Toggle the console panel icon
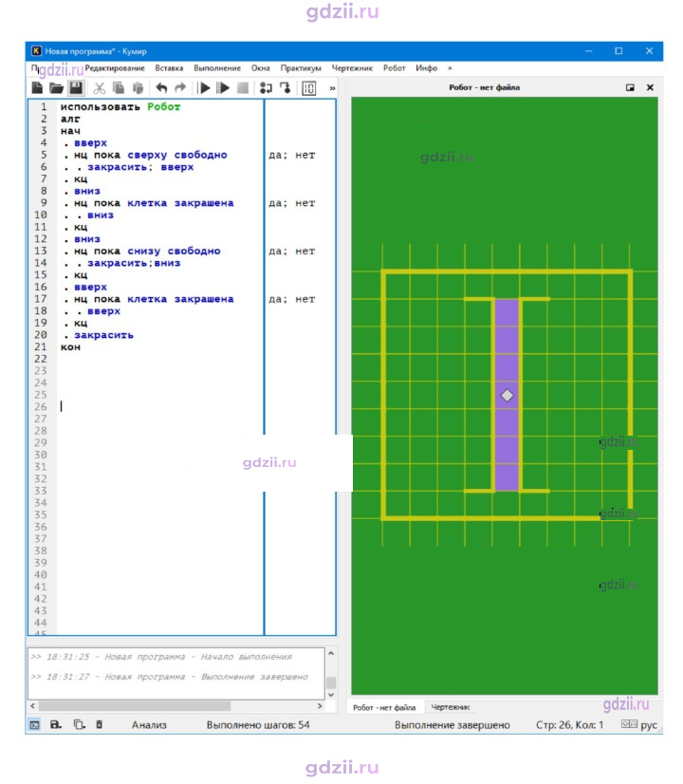This screenshot has height=784, width=683. tap(34, 724)
